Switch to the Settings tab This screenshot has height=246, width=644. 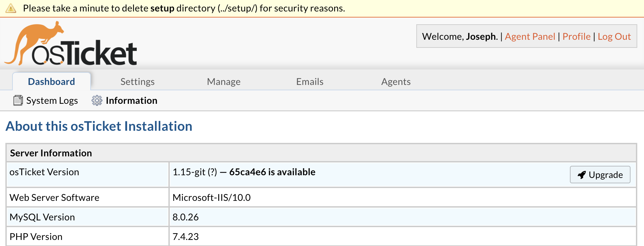[137, 82]
